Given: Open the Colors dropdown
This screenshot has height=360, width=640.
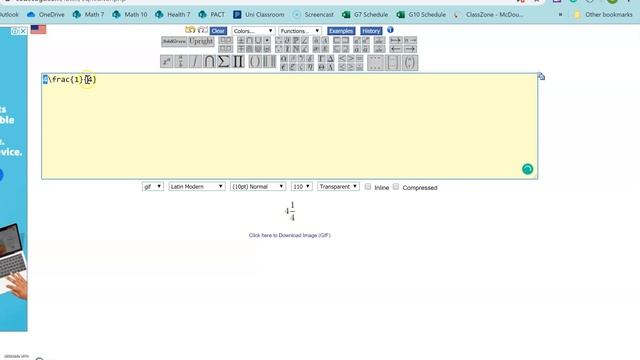Looking at the screenshot, I should (253, 31).
